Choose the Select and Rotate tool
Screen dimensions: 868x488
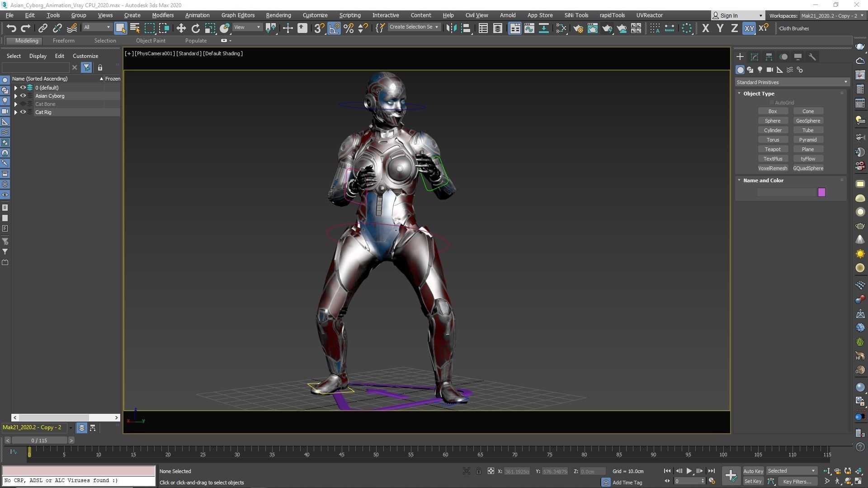pyautogui.click(x=195, y=28)
